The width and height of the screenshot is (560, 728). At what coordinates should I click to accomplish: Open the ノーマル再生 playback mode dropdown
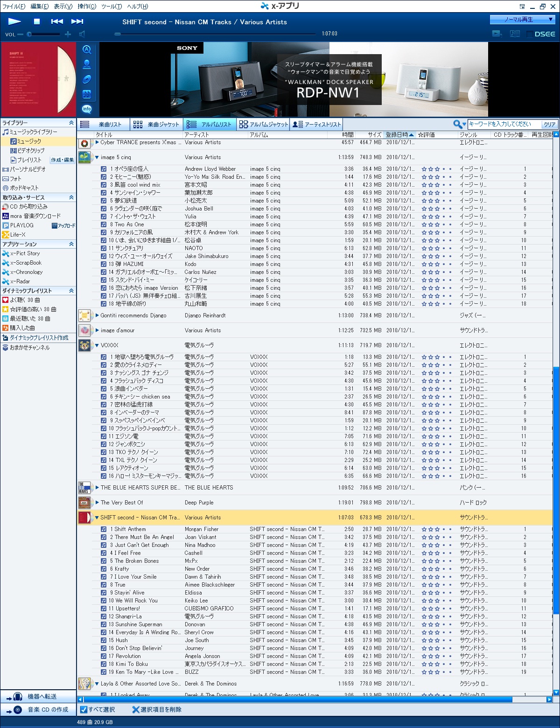pos(522,20)
